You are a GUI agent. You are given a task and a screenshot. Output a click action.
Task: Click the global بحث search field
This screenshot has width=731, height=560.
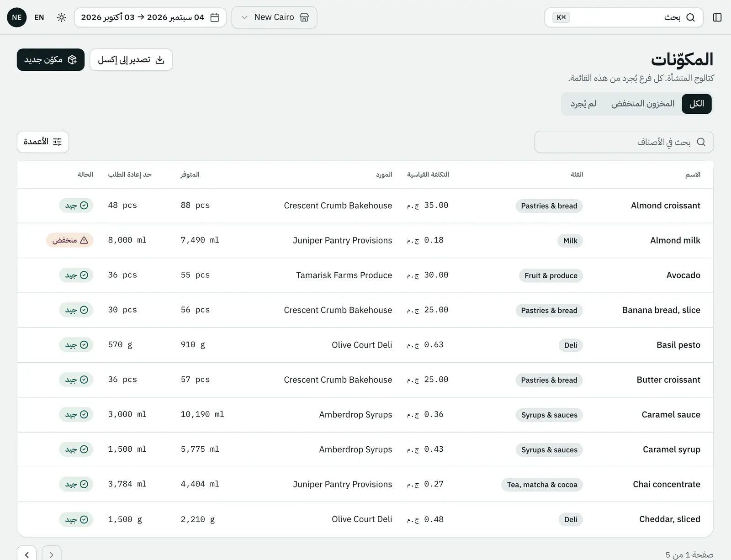point(624,17)
